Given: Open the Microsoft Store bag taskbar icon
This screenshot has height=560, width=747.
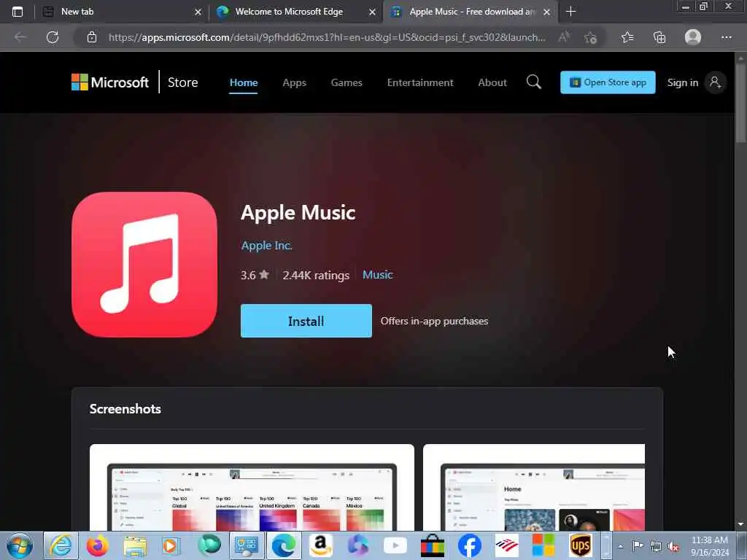Looking at the screenshot, I should click(432, 545).
